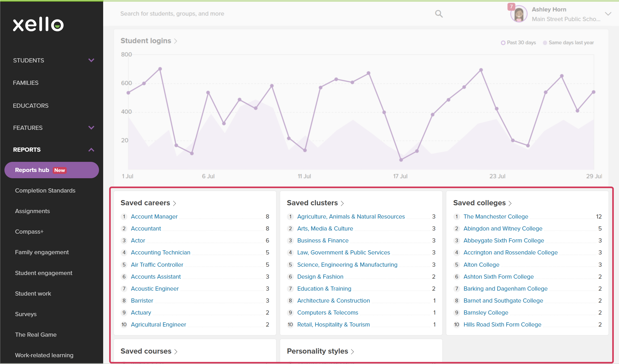Open Agricultural Engineer career link
This screenshot has height=364, width=619.
pyautogui.click(x=158, y=324)
